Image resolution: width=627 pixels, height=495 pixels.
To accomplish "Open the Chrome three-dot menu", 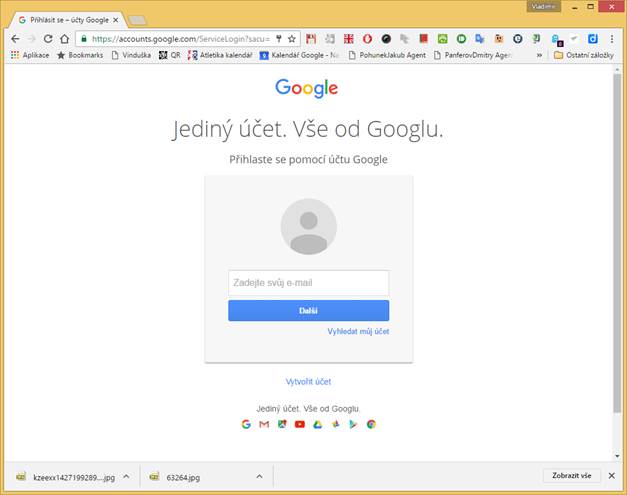I will click(x=611, y=39).
